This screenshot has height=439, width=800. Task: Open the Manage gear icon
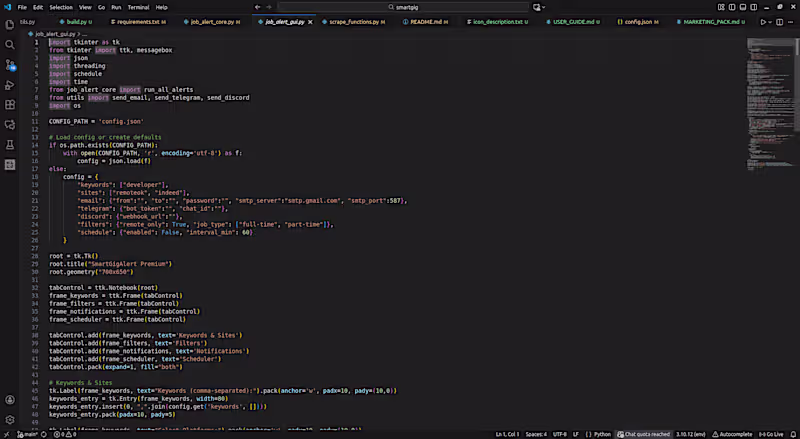coord(10,420)
